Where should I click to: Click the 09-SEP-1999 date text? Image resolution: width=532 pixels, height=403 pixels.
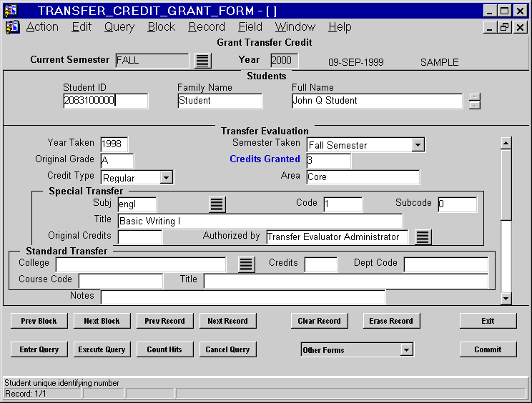[x=356, y=62]
